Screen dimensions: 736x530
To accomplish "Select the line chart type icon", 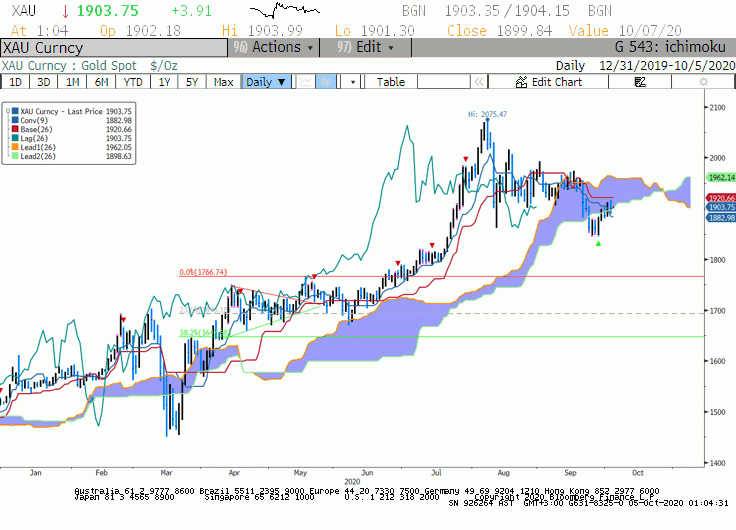I will (306, 82).
